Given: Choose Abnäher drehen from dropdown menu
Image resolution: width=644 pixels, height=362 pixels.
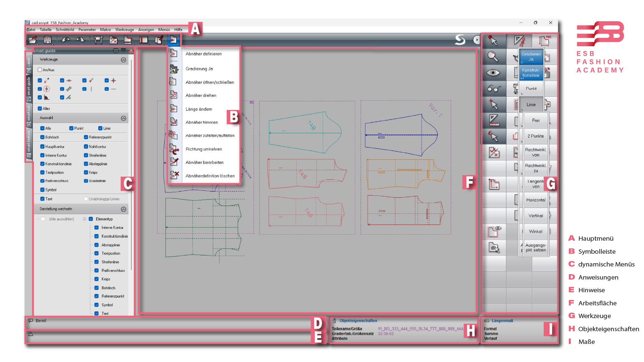Looking at the screenshot, I should (x=201, y=96).
